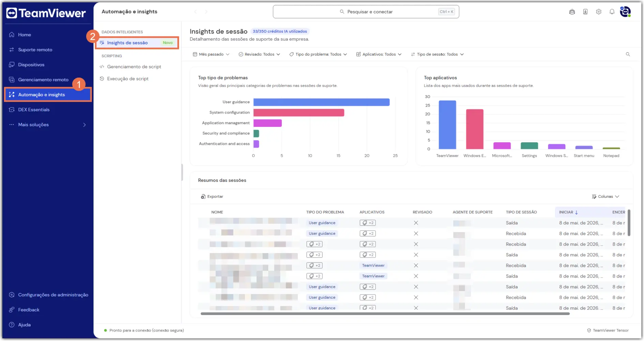Open the Revisado: Todos filter
Screen dimensions: 644x341
(x=259, y=54)
